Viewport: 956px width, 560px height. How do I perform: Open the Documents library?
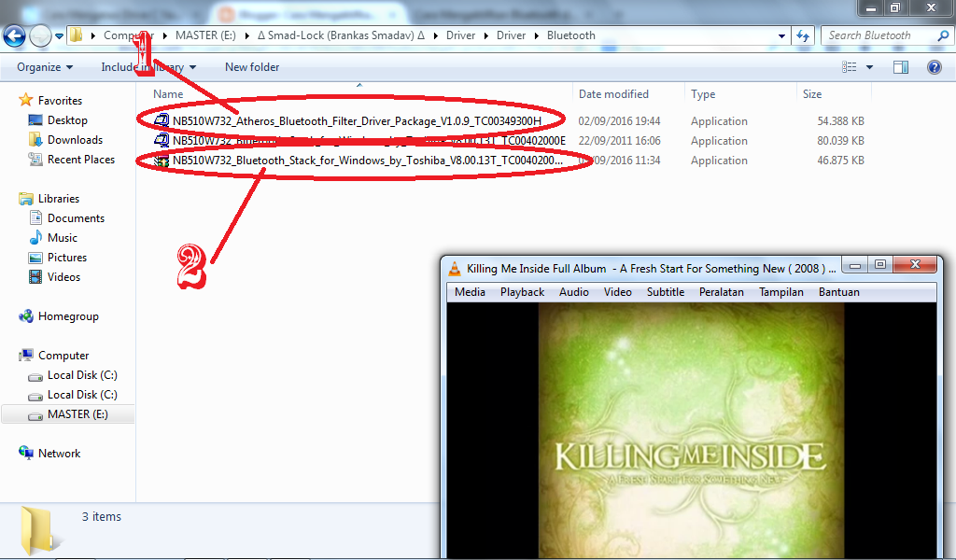pyautogui.click(x=76, y=218)
